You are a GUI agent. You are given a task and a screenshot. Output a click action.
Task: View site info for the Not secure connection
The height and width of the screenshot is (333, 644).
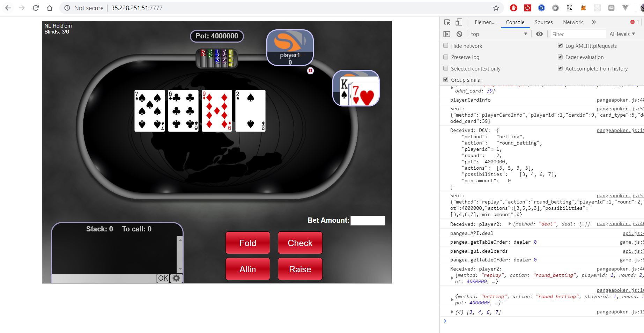pyautogui.click(x=67, y=8)
